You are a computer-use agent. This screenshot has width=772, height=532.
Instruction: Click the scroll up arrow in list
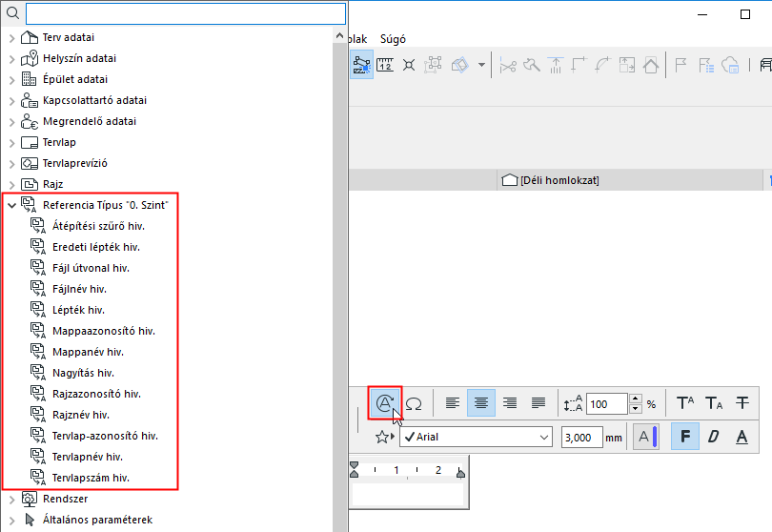click(x=339, y=35)
